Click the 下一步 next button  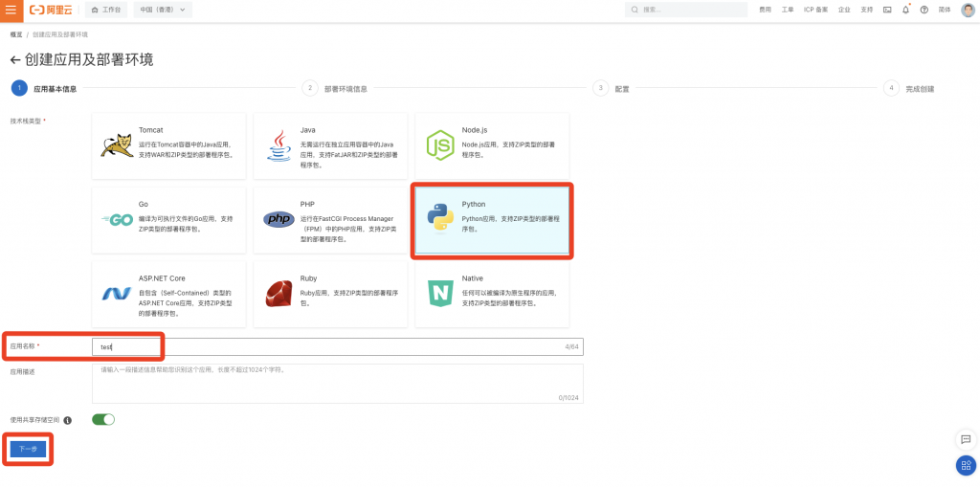28,449
